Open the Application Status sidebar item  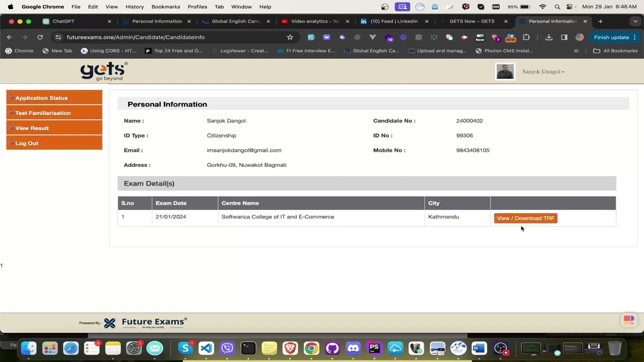pos(54,98)
